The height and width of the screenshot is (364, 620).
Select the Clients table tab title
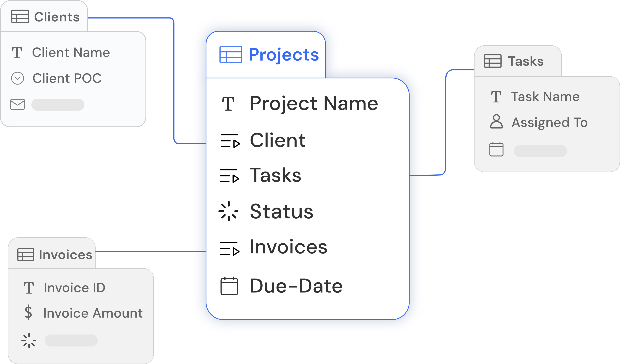(57, 17)
